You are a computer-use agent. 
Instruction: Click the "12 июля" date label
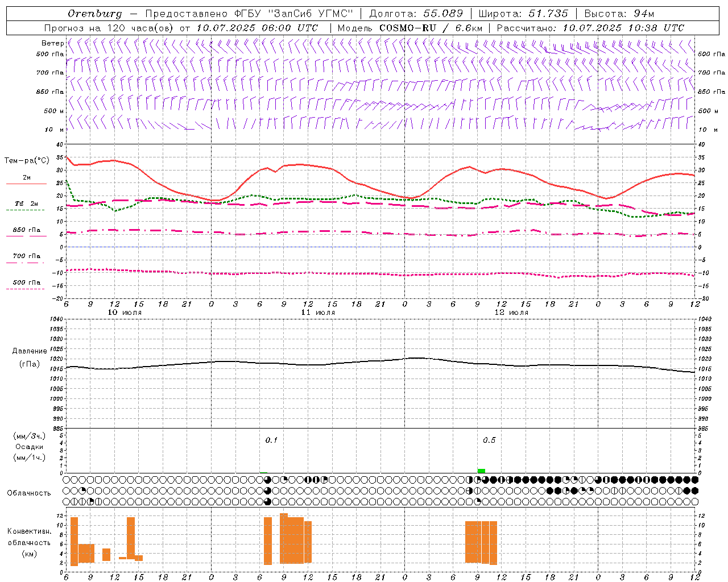[x=512, y=313]
